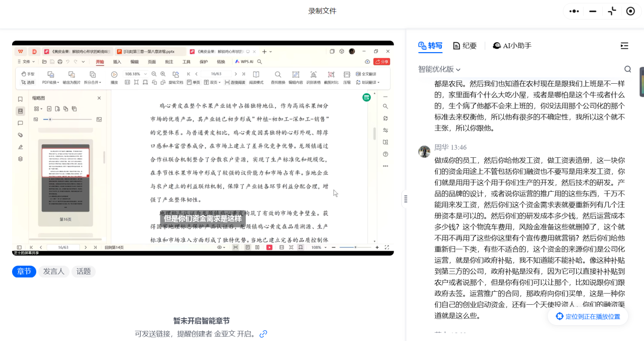Switch to the 发言人 pill toggle
The width and height of the screenshot is (644, 341).
[x=54, y=271]
